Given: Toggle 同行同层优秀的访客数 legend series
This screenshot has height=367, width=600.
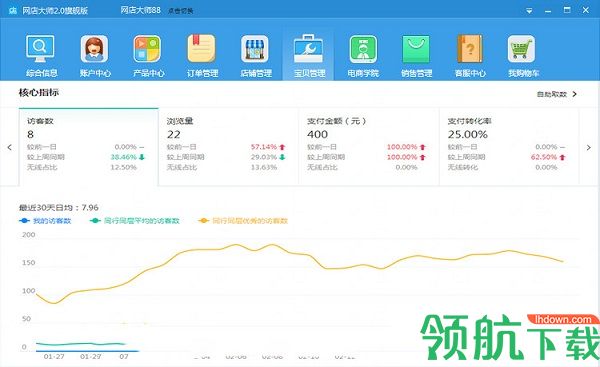Looking at the screenshot, I should pos(243,221).
